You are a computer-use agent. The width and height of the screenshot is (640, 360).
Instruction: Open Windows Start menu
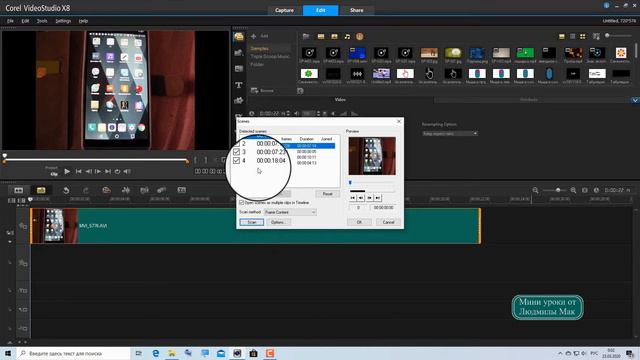(8, 353)
